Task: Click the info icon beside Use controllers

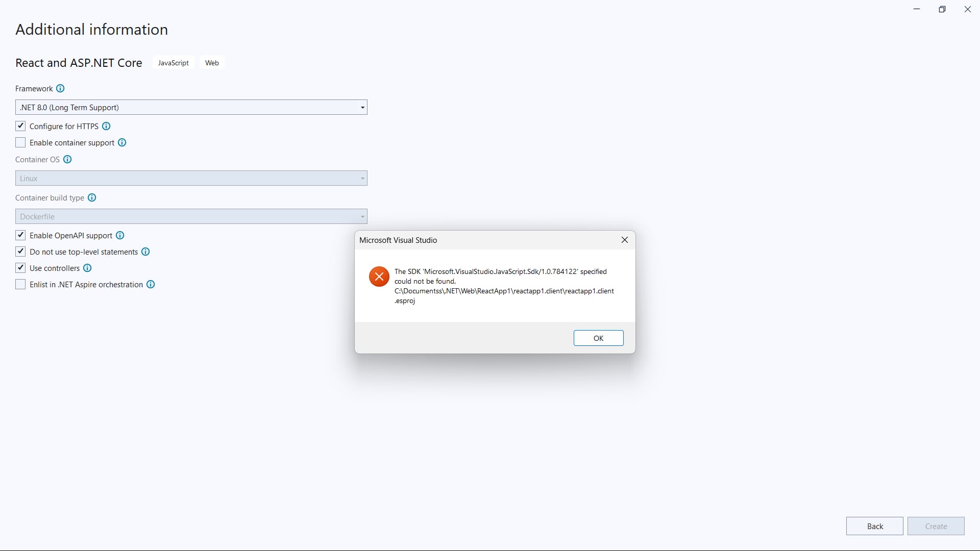Action: [87, 268]
